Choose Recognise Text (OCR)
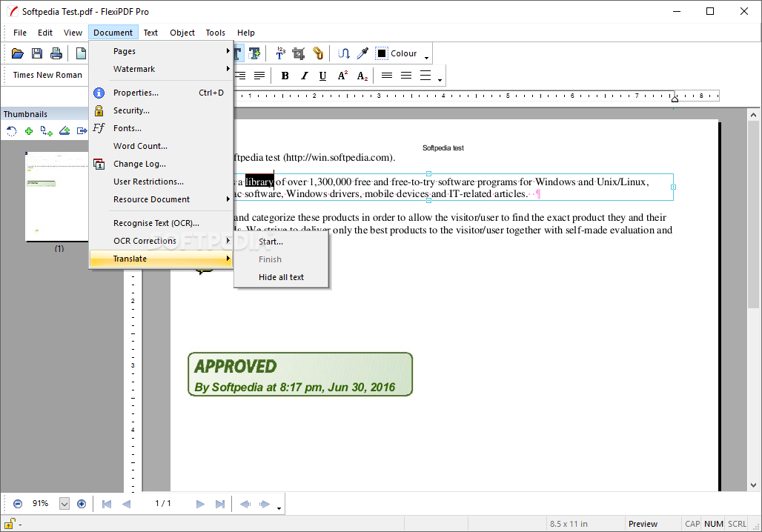The width and height of the screenshot is (762, 532). click(x=161, y=223)
